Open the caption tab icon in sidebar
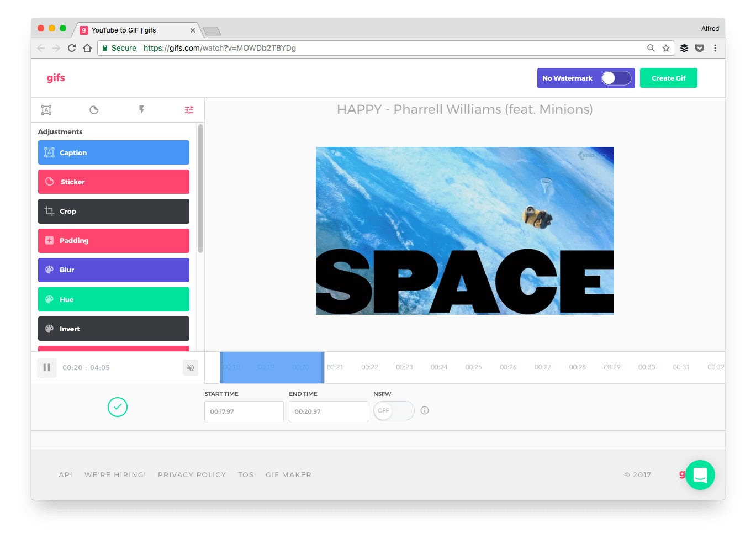 [46, 110]
